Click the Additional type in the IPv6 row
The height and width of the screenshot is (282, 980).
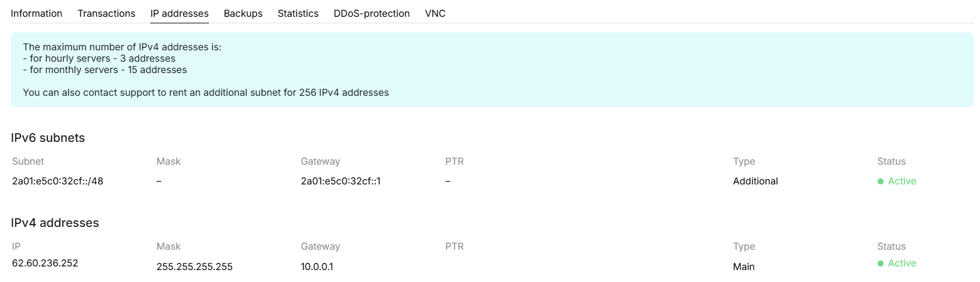pos(756,181)
